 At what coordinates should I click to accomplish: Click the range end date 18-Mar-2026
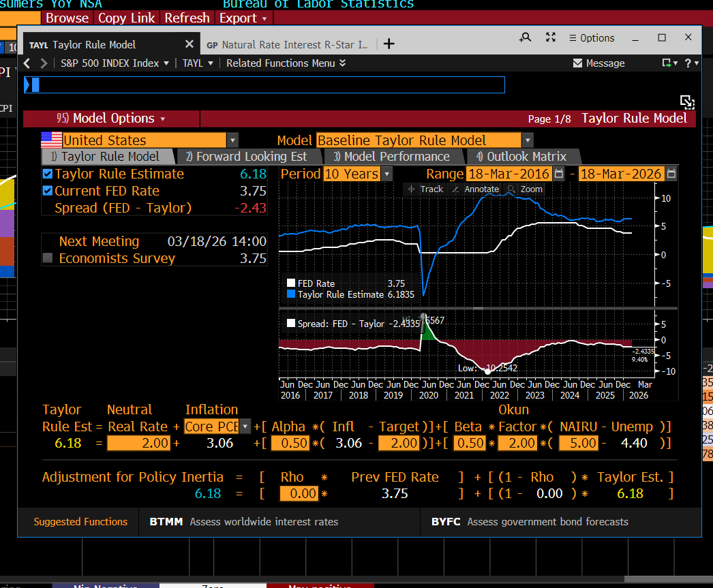point(621,174)
